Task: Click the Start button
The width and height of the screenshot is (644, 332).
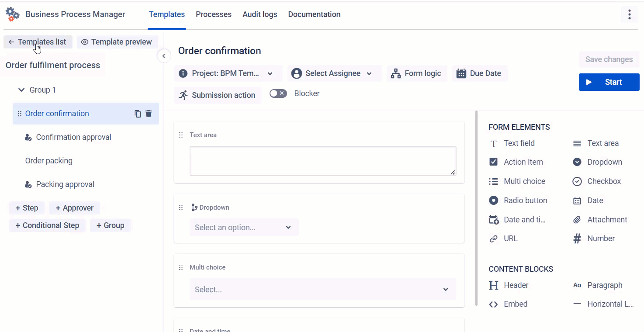Action: pyautogui.click(x=609, y=82)
